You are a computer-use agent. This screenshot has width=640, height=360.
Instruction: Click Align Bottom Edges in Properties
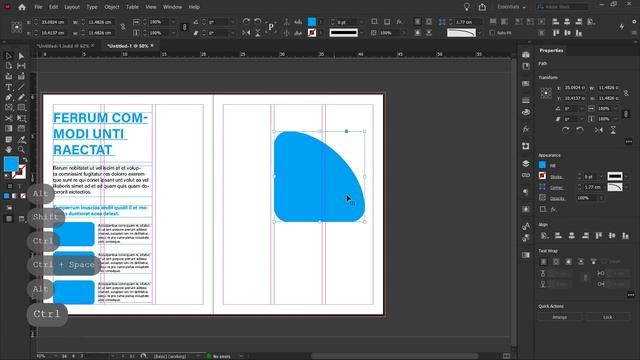(625, 236)
